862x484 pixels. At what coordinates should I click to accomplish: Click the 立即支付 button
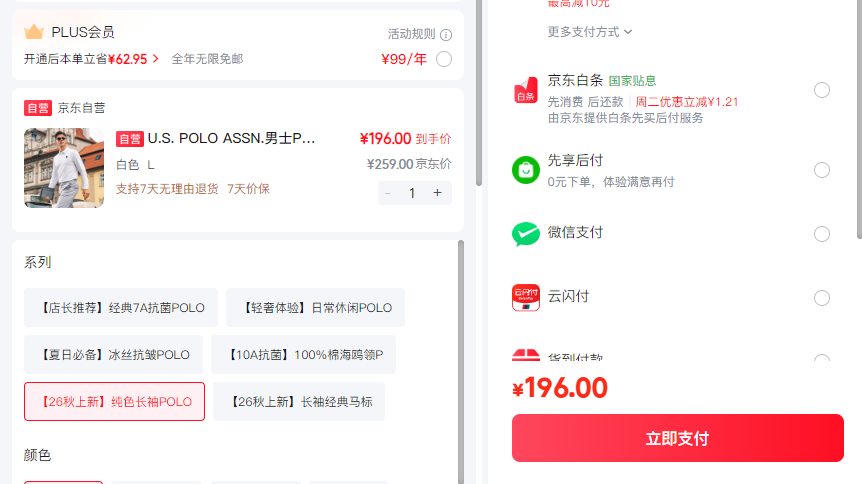pos(678,438)
